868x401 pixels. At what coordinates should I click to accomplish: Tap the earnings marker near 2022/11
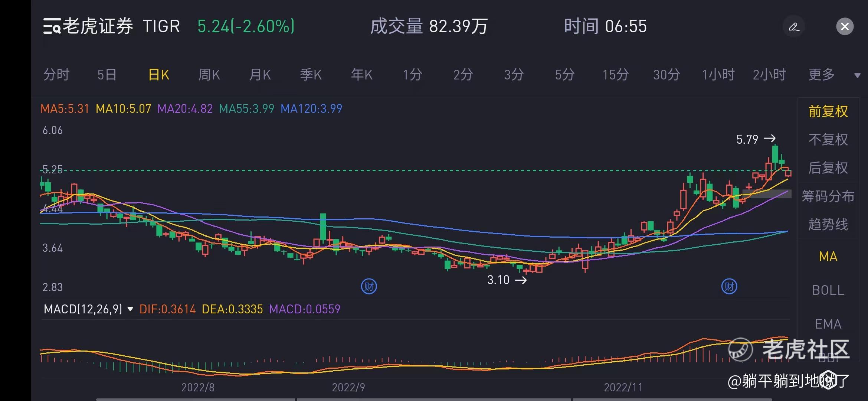click(x=729, y=287)
